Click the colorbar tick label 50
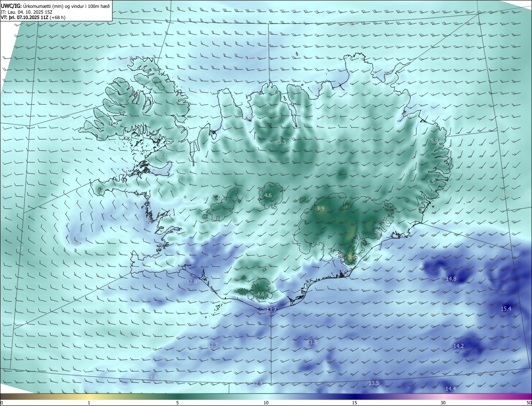The width and height of the screenshot is (532, 406). [x=529, y=403]
